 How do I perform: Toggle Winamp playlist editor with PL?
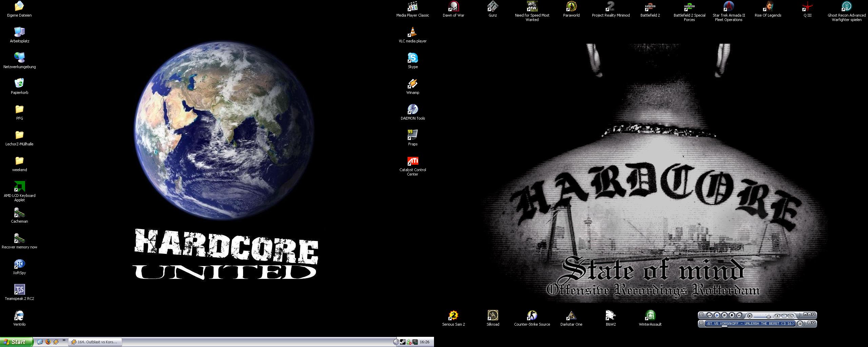coord(784,316)
